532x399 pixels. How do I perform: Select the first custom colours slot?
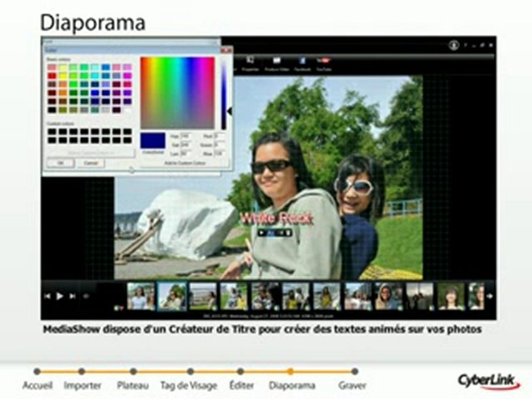click(52, 132)
